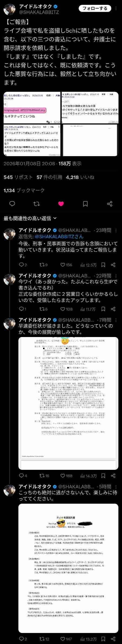Open options menu on the 7時間 reply

(x=116, y=320)
